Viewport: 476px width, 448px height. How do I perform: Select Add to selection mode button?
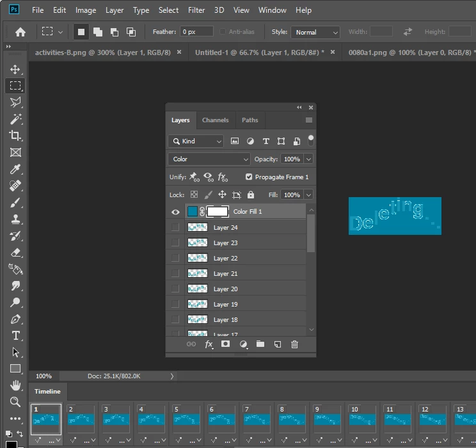(x=98, y=32)
